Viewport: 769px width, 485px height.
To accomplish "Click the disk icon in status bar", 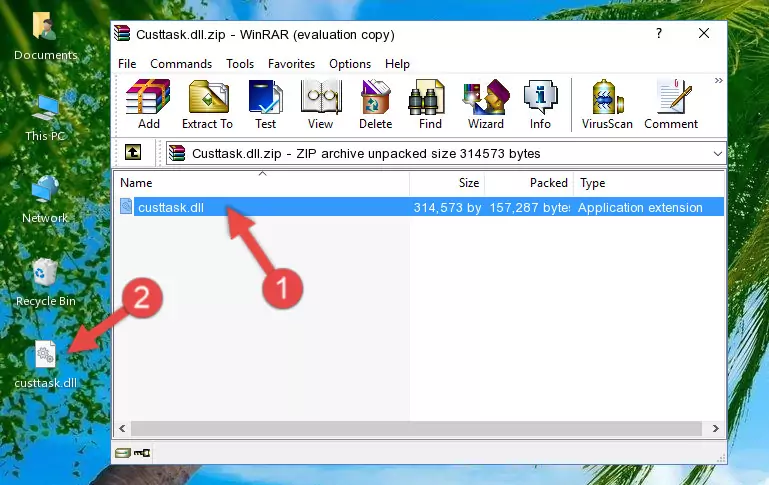I will pos(123,453).
